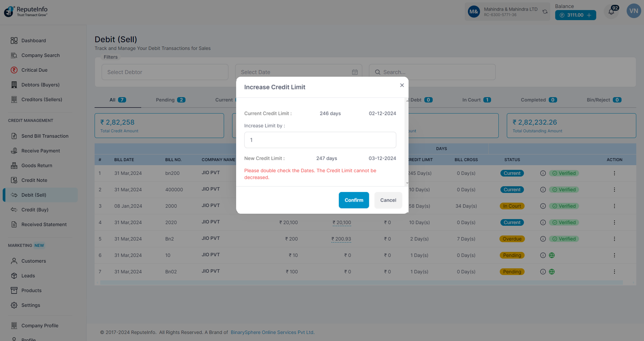The height and width of the screenshot is (341, 644).
Task: Close the Increase Credit Limit dialog
Action: coord(402,85)
